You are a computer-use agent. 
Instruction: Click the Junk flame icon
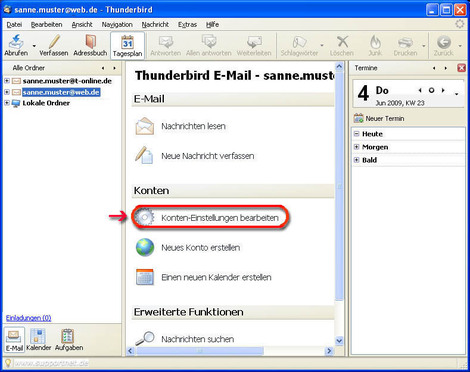tap(375, 42)
